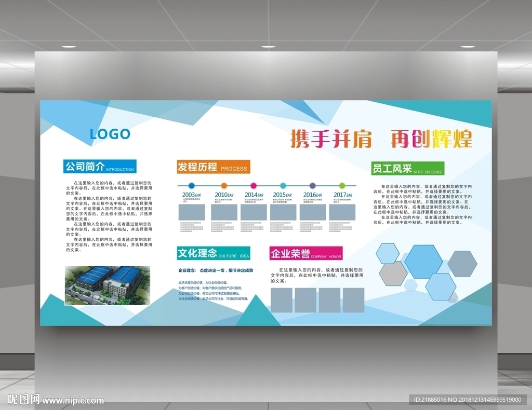Select the blue 2003 timeline dot
Viewport: 532px width, 410px height.
point(191,186)
